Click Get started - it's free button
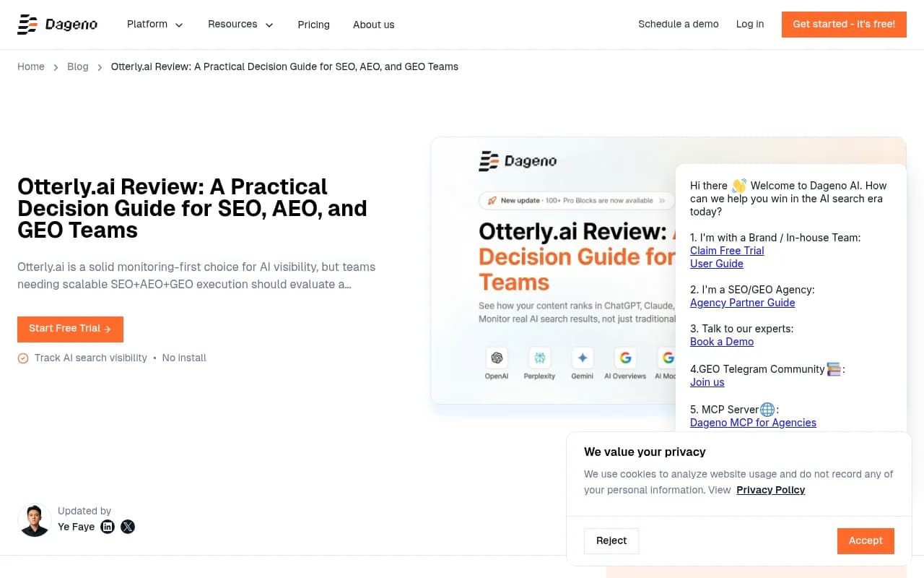Screen dimensions: 924x578 click(844, 25)
